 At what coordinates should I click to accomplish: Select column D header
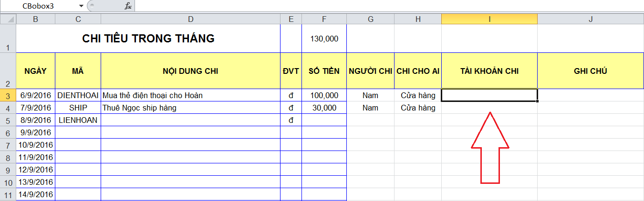(x=190, y=19)
